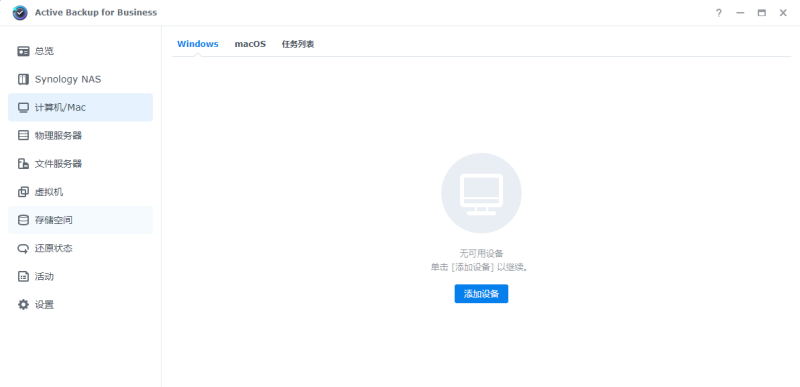The image size is (800, 387).
Task: Click the 物理服务器 server icon
Action: pyautogui.click(x=23, y=136)
